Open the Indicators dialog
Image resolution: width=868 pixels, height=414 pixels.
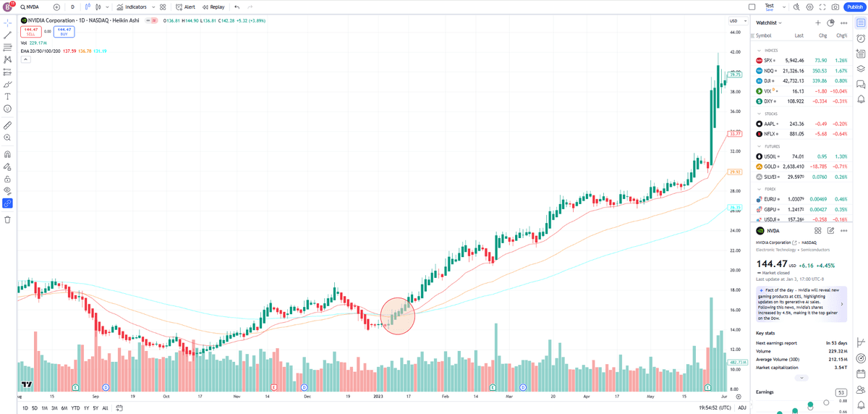(130, 7)
